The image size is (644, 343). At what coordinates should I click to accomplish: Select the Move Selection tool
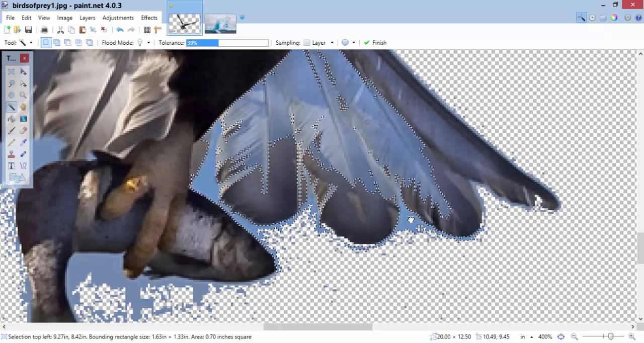pyautogui.click(x=23, y=84)
